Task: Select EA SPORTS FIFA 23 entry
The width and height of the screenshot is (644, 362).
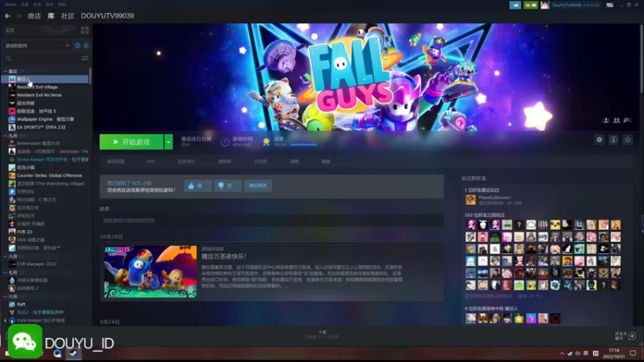Action: (41, 127)
